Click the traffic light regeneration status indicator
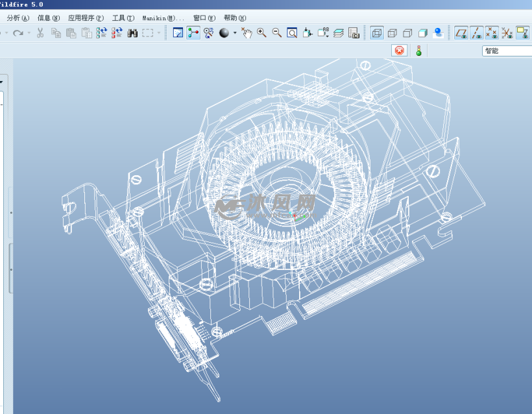Screen dimensions: 532x414 pyautogui.click(x=418, y=51)
